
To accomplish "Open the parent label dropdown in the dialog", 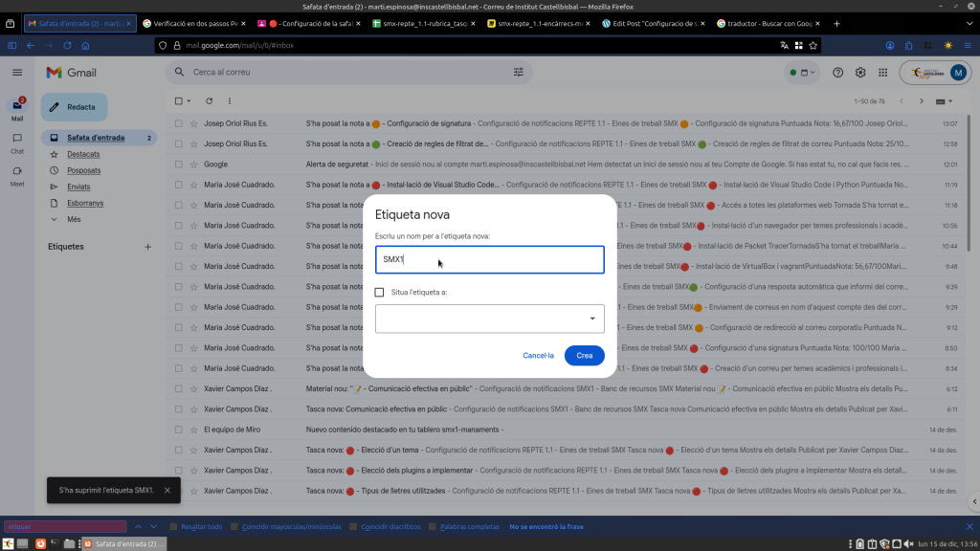I will tap(489, 319).
